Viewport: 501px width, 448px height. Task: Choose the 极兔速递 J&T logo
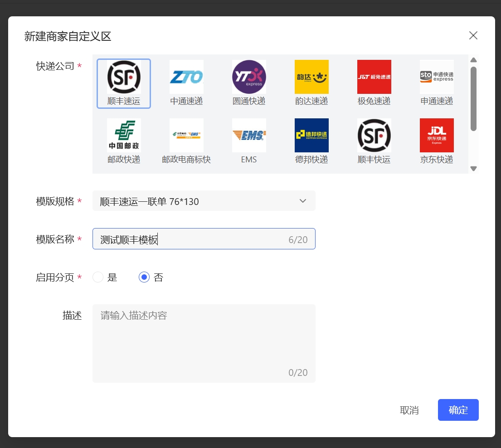click(374, 77)
